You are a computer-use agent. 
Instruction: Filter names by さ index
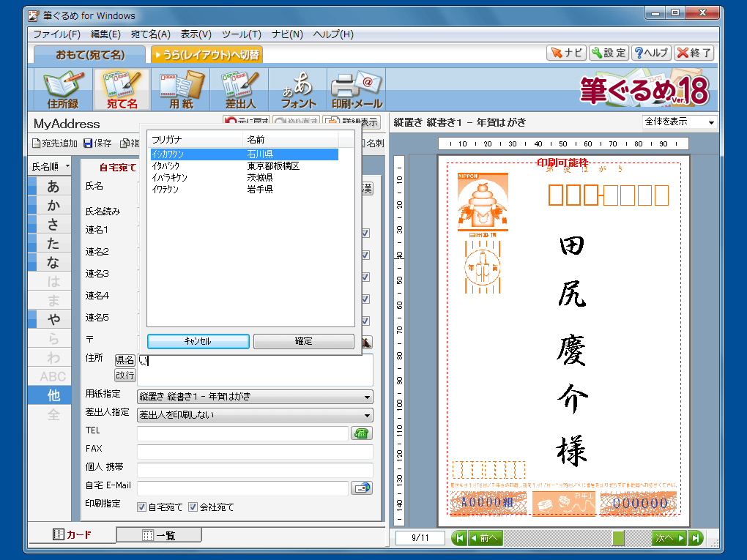tap(50, 224)
